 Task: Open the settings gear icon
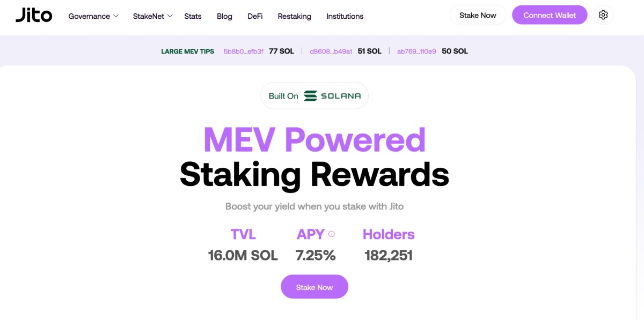(603, 15)
